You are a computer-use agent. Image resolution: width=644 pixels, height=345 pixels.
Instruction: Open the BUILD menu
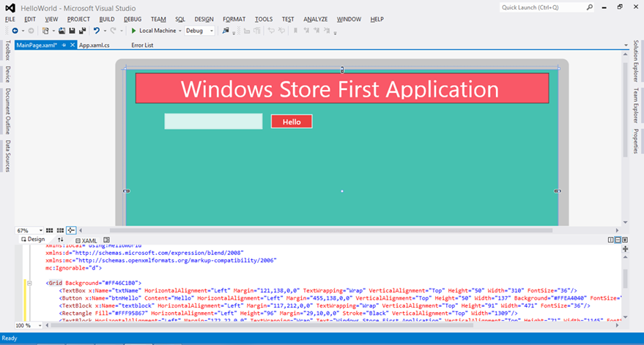point(107,19)
